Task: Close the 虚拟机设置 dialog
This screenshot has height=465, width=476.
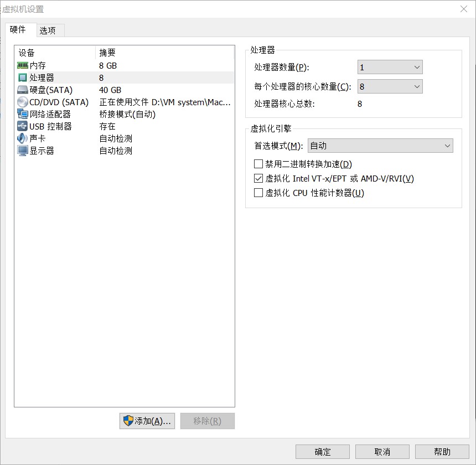Action: [x=464, y=9]
